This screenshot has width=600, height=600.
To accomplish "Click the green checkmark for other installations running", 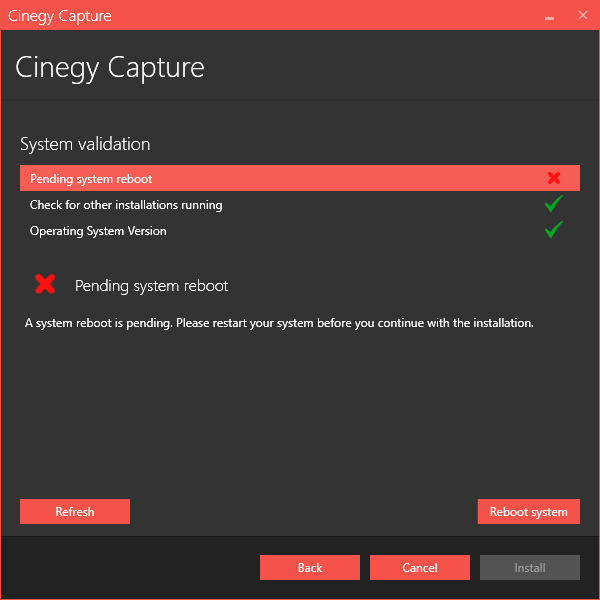I will (x=553, y=204).
